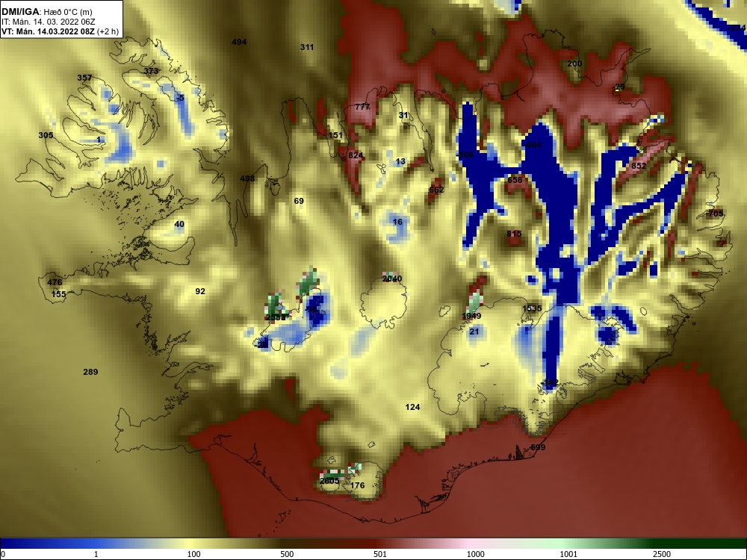The height and width of the screenshot is (560, 747).
Task: Pick the 373 value on the map
Action: [151, 71]
